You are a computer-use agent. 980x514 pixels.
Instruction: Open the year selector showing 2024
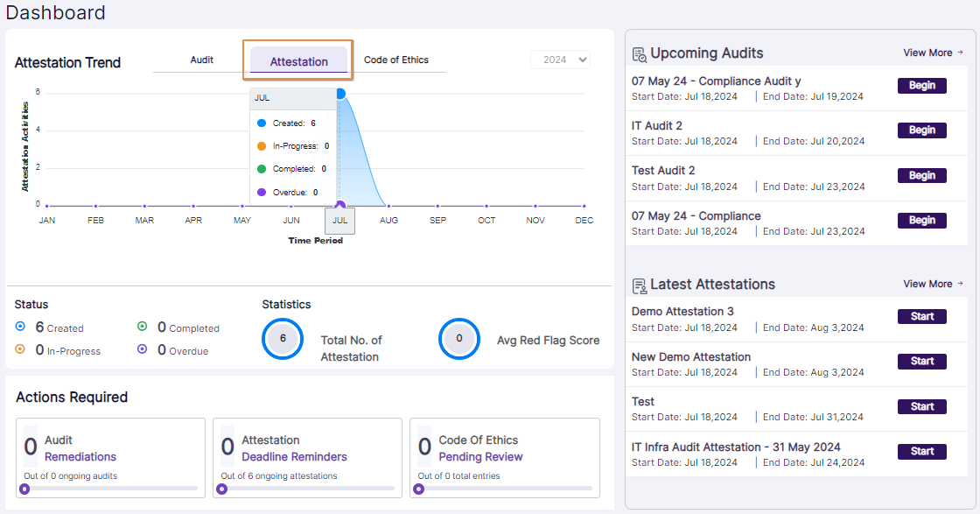pyautogui.click(x=560, y=59)
